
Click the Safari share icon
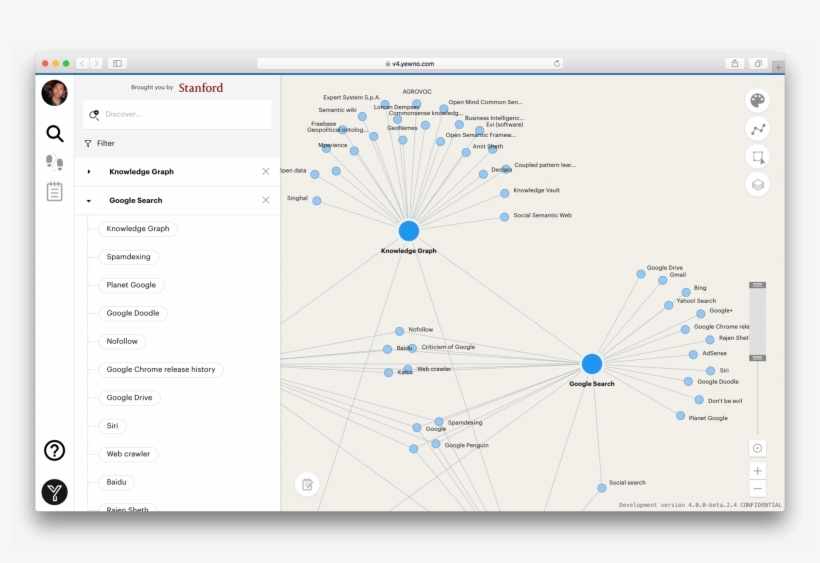point(735,63)
